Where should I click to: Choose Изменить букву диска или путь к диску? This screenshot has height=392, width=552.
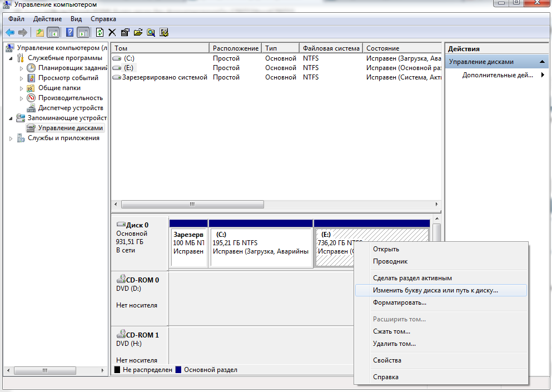point(441,291)
